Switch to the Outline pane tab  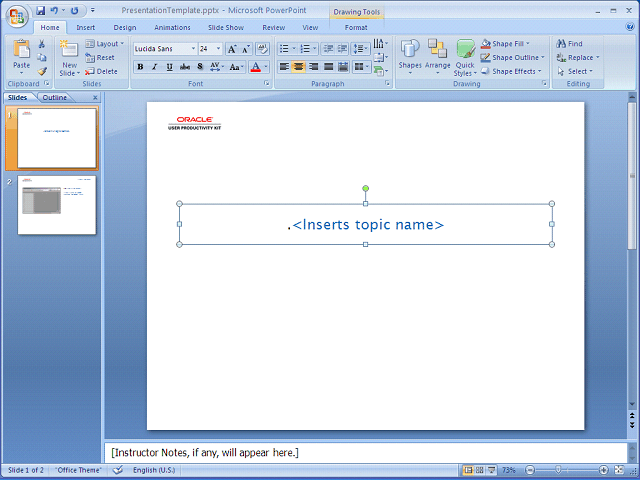[55, 98]
